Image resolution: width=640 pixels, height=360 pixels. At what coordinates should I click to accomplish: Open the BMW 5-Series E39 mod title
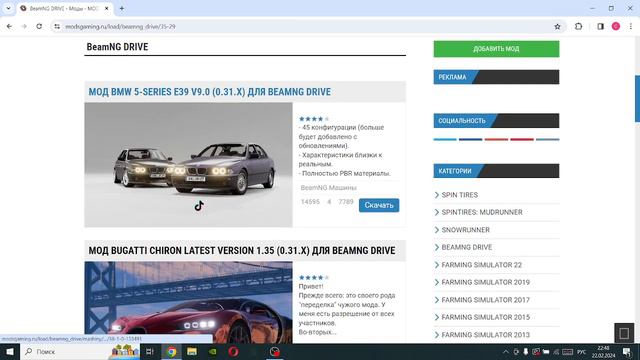[x=210, y=92]
